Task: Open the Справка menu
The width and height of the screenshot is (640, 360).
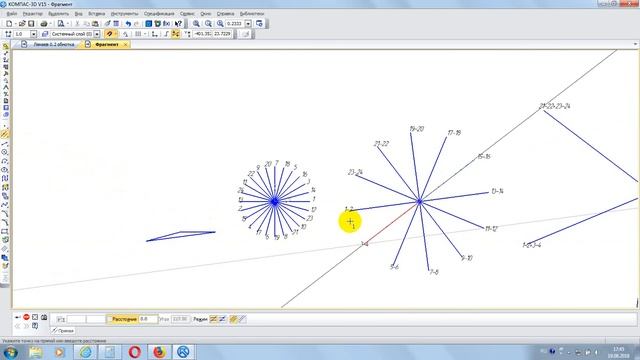Action: pyautogui.click(x=225, y=13)
